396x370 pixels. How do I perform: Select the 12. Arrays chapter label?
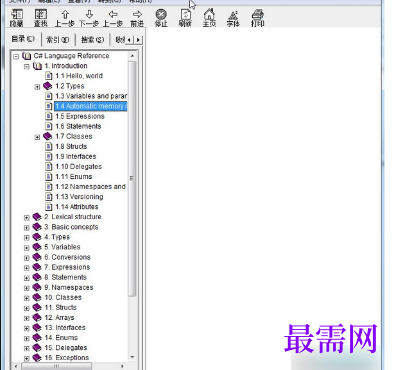click(59, 317)
